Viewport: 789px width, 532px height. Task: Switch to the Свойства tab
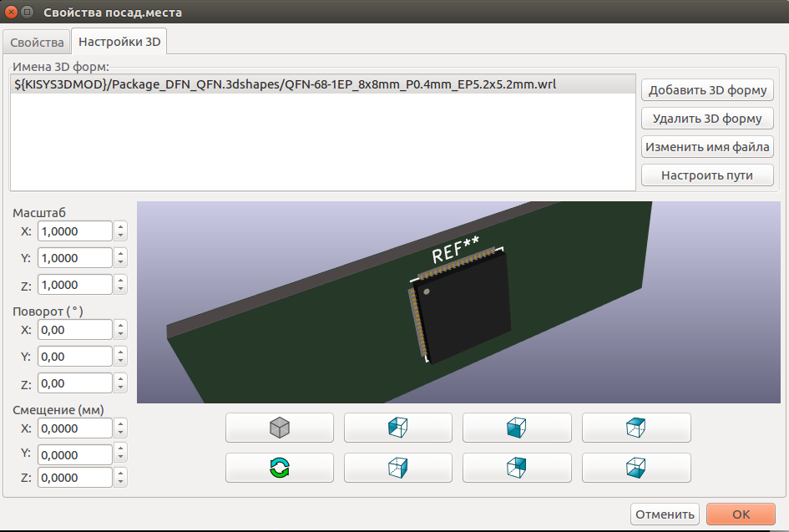37,42
